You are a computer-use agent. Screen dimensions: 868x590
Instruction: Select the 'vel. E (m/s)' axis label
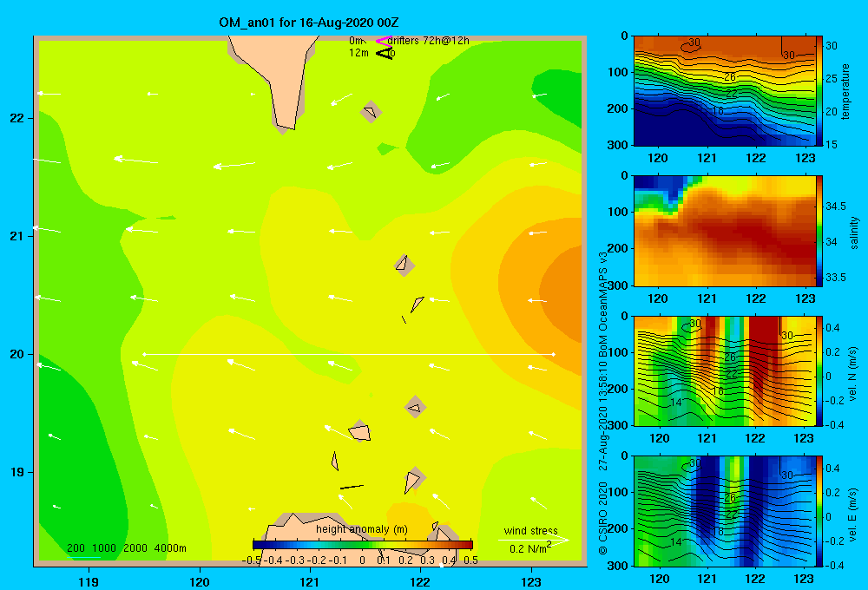click(853, 514)
